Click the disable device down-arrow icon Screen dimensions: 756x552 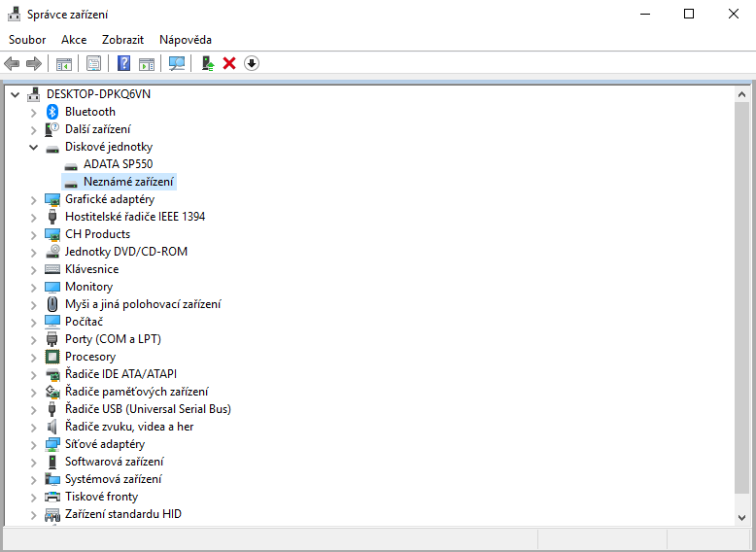point(252,63)
